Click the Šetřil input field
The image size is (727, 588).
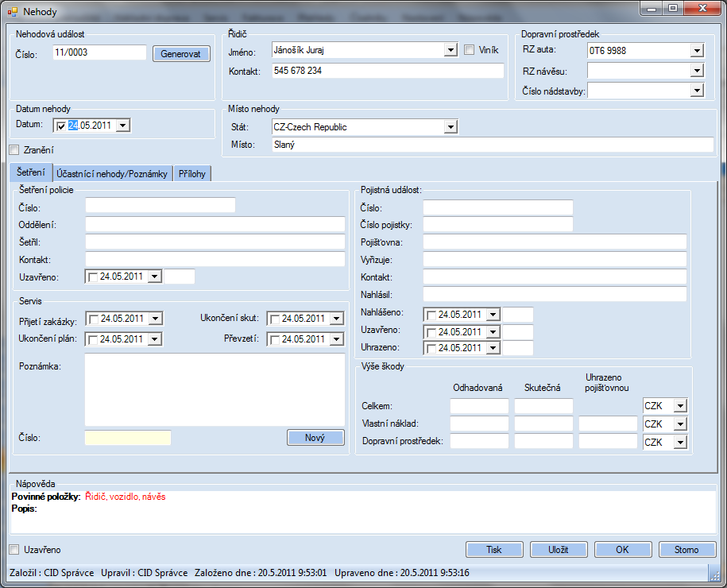pyautogui.click(x=215, y=242)
